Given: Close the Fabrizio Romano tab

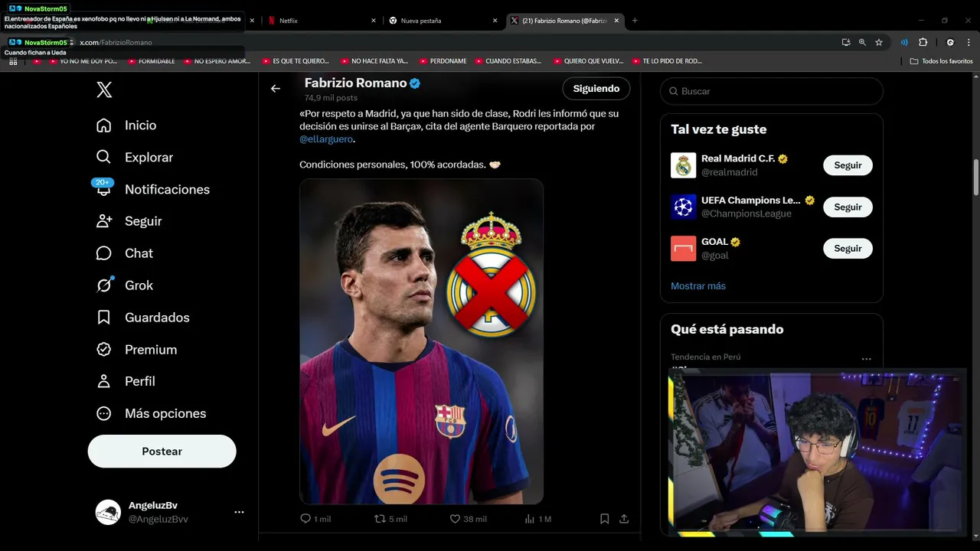Looking at the screenshot, I should (616, 21).
